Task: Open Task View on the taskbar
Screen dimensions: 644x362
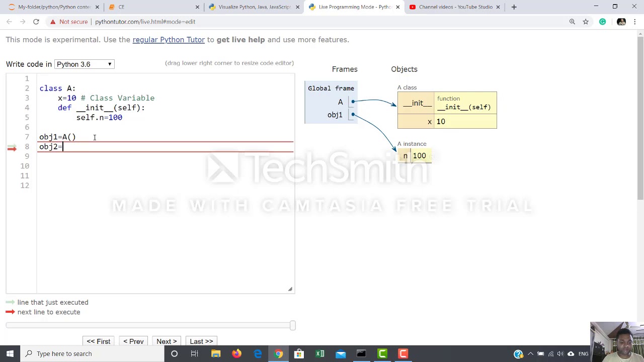Action: [x=195, y=353]
